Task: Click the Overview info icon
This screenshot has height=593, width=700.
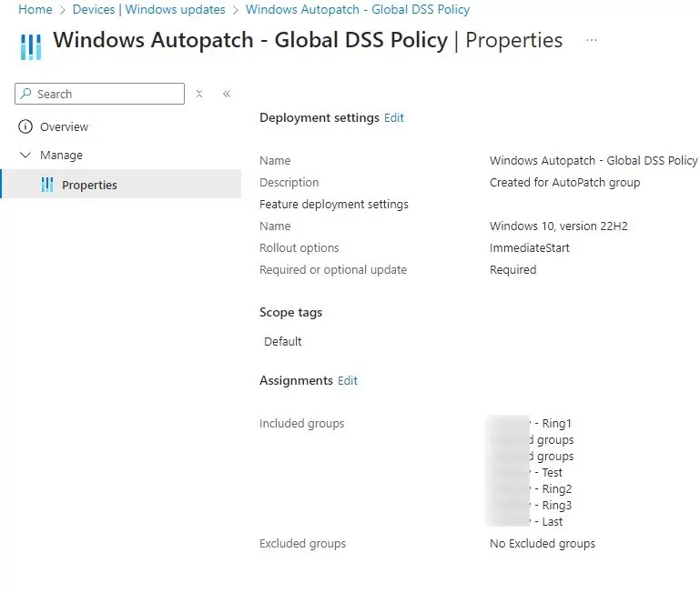Action: (x=25, y=126)
